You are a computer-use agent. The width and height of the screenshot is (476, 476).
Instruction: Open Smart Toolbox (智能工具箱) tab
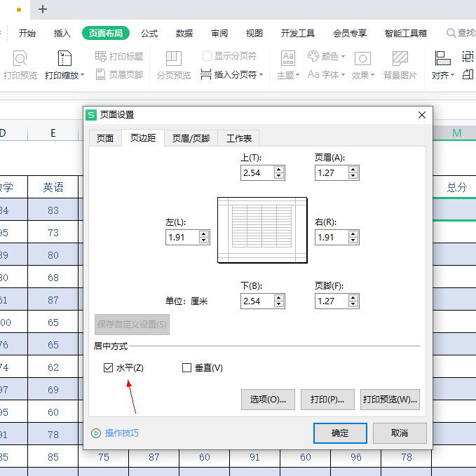pos(406,33)
